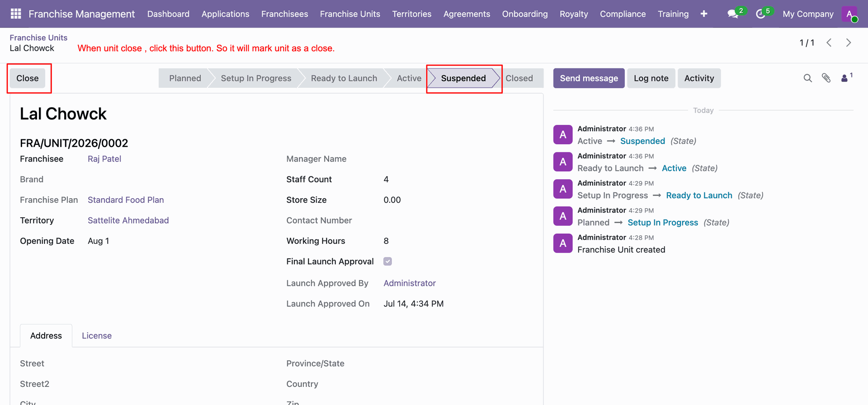
Task: Click the Franchise Management app title
Action: [81, 14]
